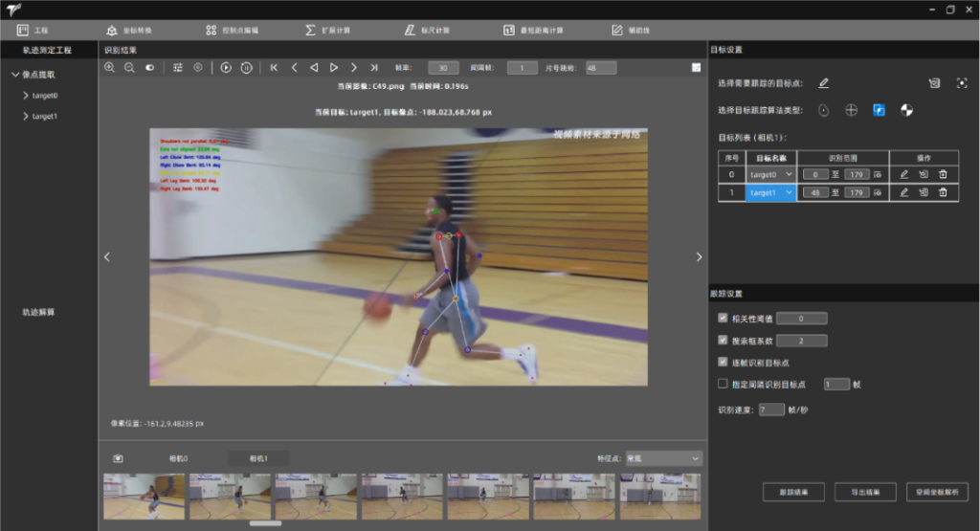Expand target0 in the project tree

[x=26, y=96]
